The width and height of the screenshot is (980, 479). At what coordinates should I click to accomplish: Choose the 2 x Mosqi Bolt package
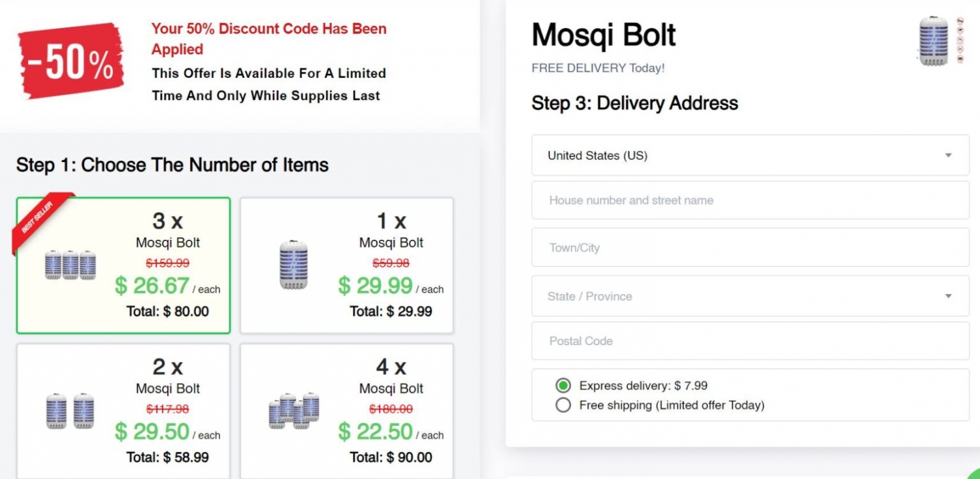[123, 411]
